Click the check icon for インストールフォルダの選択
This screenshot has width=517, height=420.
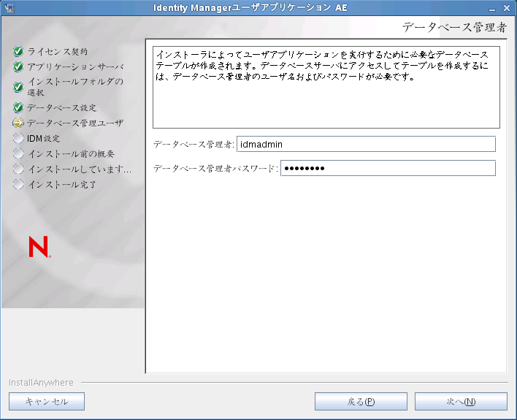pos(18,87)
